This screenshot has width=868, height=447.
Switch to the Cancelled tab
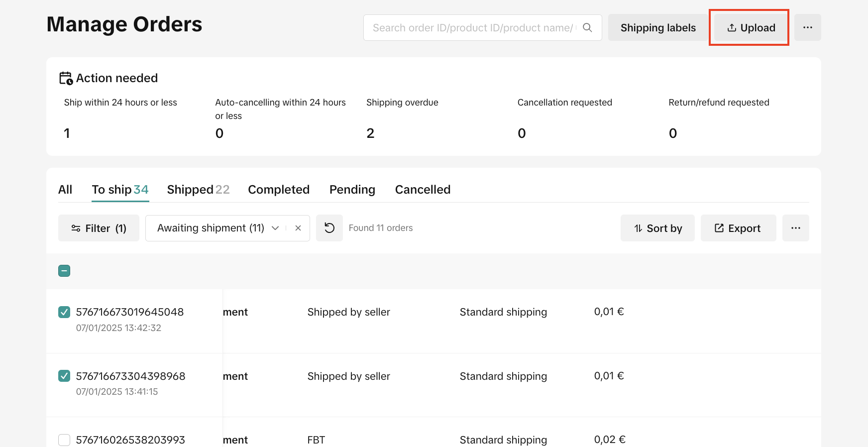(x=423, y=190)
